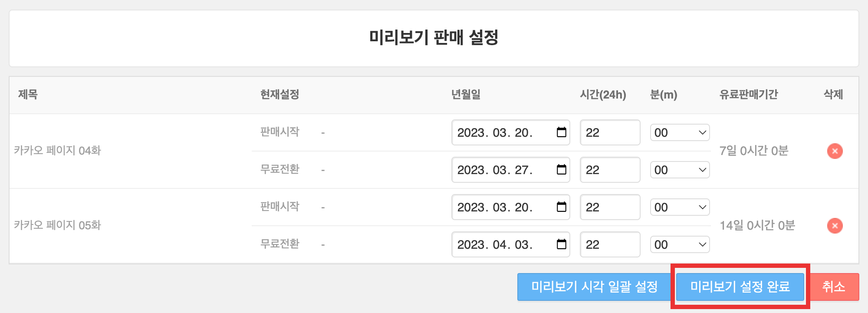This screenshot has height=313, width=868.
Task: Click the 2023. 03. 27. date field
Action: [x=510, y=170]
